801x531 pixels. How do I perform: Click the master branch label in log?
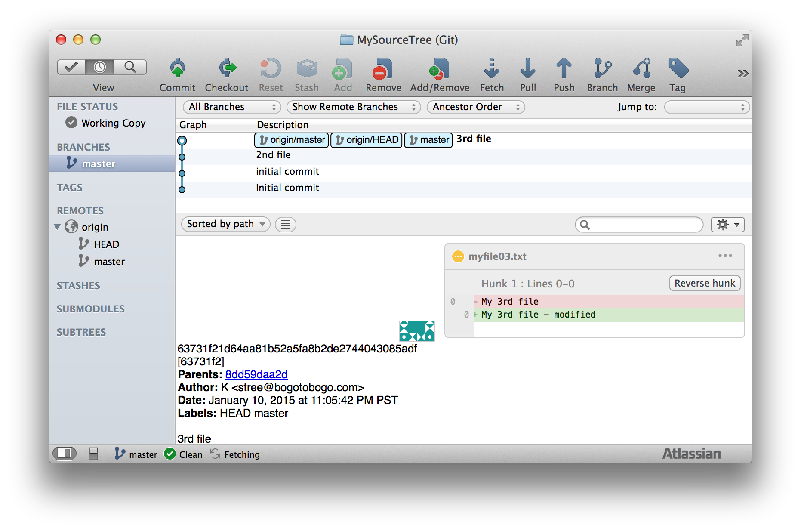click(x=429, y=140)
